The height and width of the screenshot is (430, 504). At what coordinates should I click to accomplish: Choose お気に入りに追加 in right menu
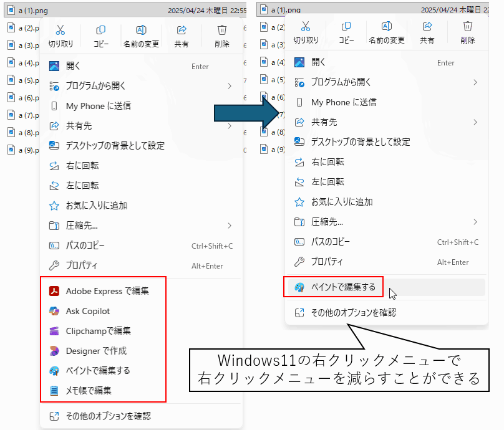(387, 202)
